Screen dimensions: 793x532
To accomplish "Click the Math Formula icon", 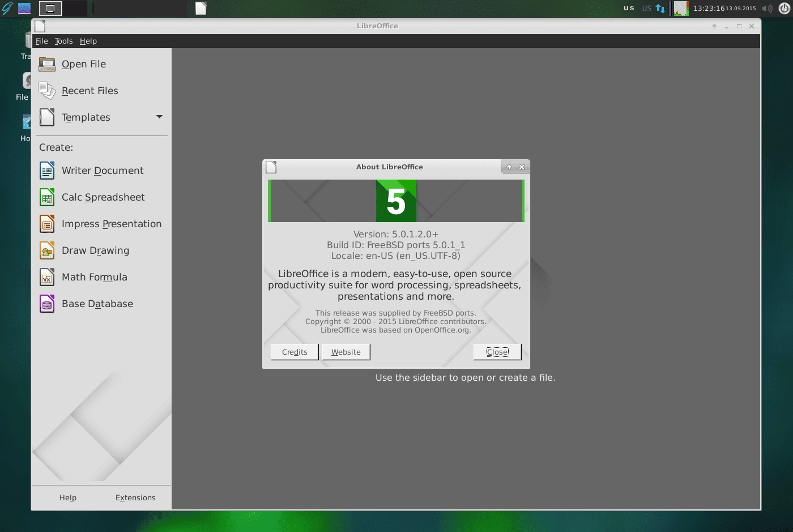I will coord(47,277).
